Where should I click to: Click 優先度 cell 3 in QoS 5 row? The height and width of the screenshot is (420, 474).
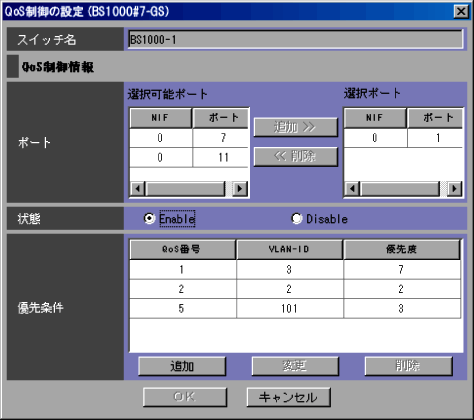[402, 308]
